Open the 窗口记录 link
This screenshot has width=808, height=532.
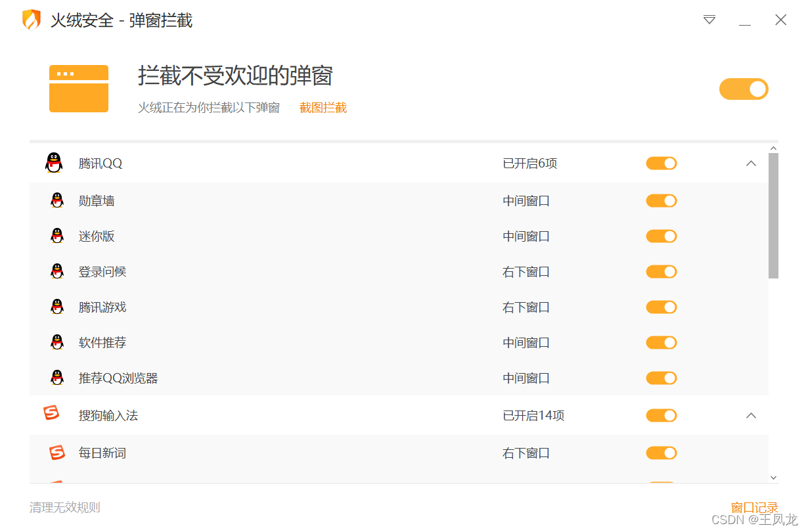tap(755, 508)
